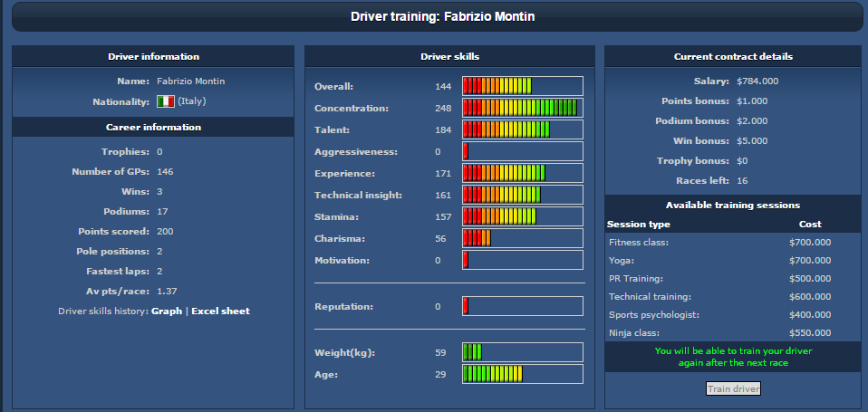Click the Age bar
Image resolution: width=868 pixels, height=412 pixels.
pos(523,374)
